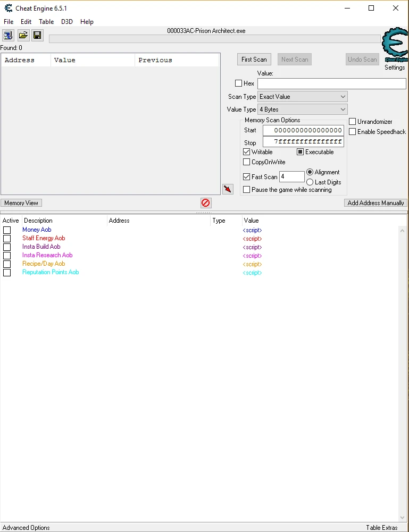
Task: Open the File menu
Action: [9, 22]
